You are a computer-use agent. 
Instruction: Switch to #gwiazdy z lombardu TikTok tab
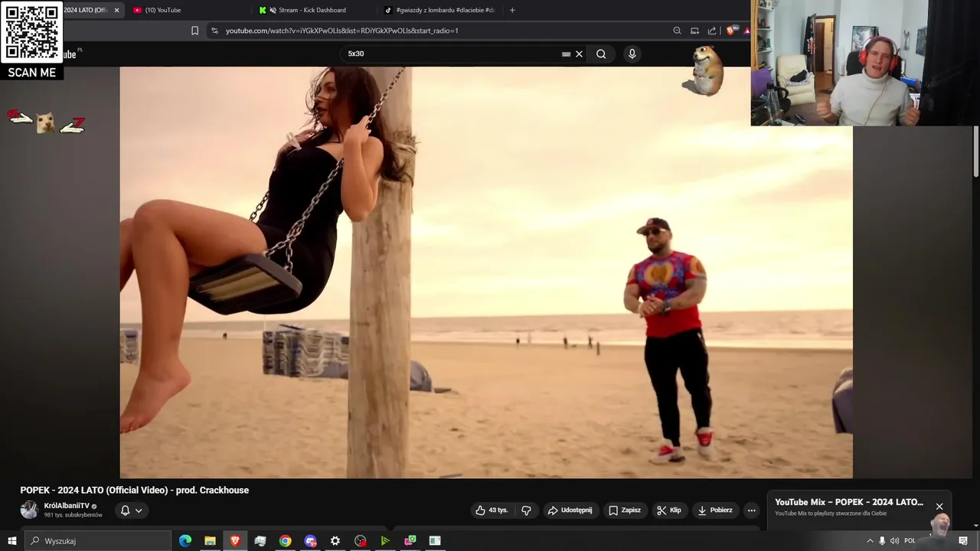tap(440, 10)
